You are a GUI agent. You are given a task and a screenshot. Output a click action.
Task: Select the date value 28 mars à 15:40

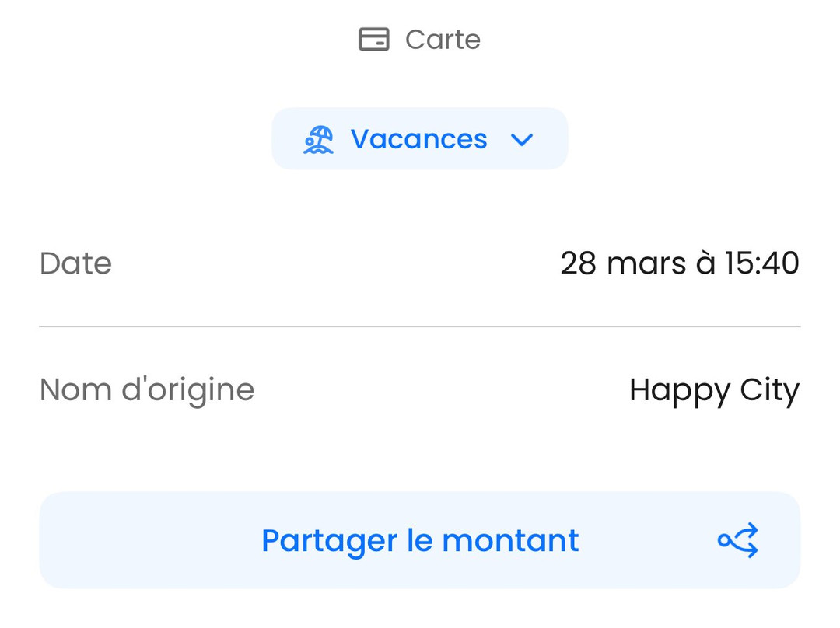point(679,263)
